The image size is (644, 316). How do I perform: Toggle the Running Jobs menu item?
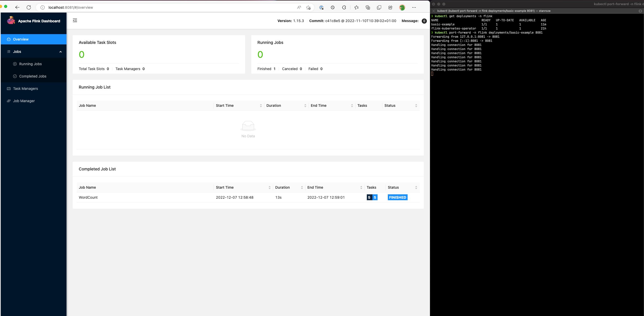coord(30,64)
